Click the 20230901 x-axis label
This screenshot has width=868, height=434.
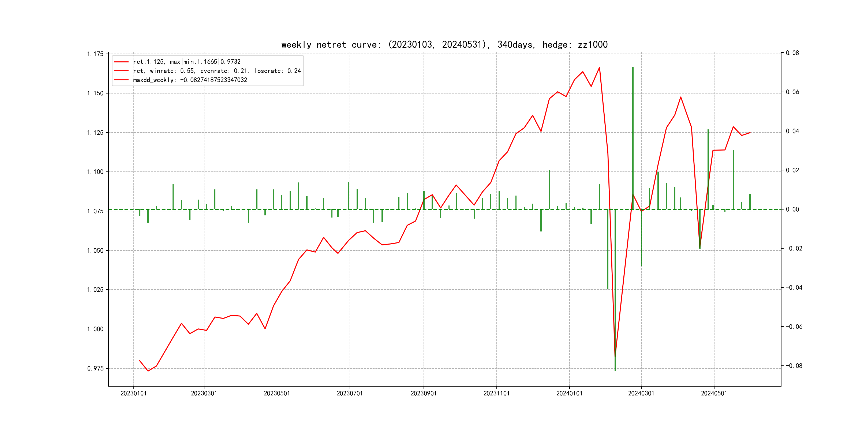424,393
